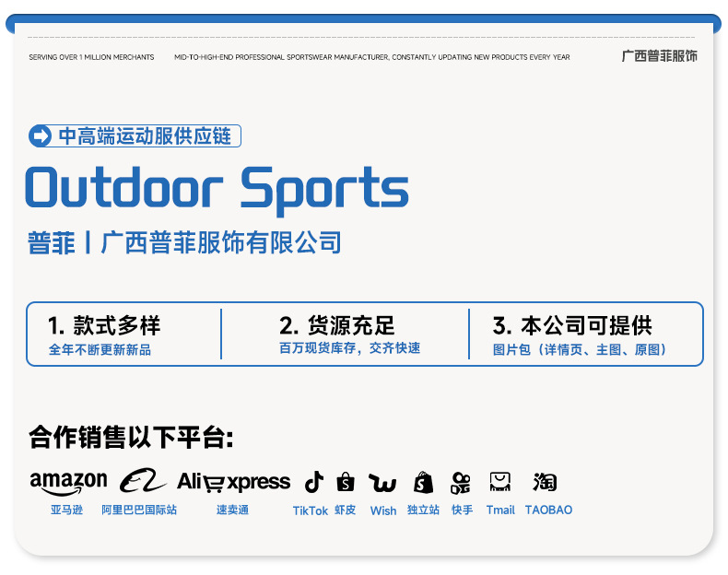This screenshot has width=728, height=575.
Task: Click SERVING OVER 1 MILLION MERCHANTS text
Action: point(91,57)
